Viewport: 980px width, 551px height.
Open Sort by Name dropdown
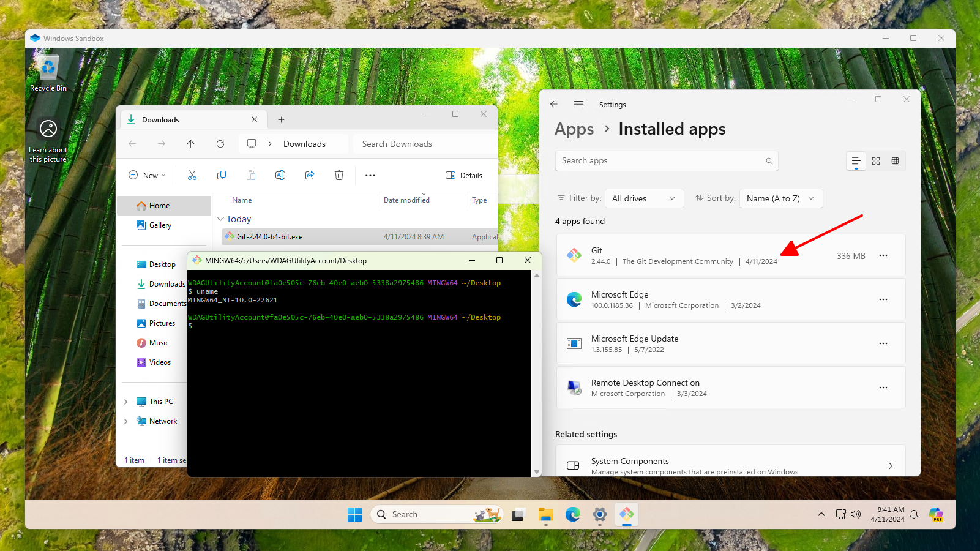click(x=781, y=198)
